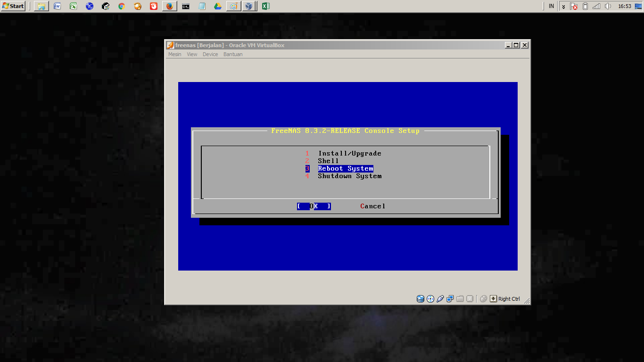644x362 pixels.
Task: Open Notepad from the taskbar
Action: pyautogui.click(x=202, y=6)
